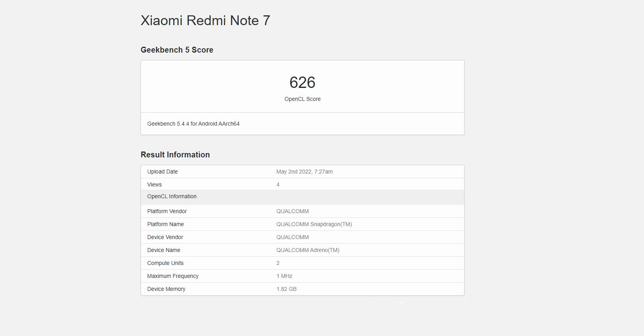This screenshot has width=644, height=336.
Task: Click the Maximum Frequency label
Action: (173, 276)
